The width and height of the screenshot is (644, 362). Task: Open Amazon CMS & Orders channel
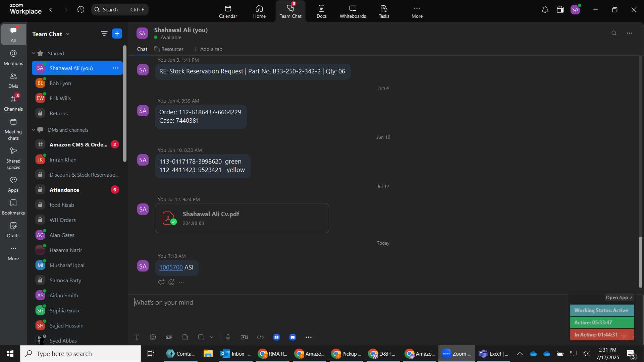(x=77, y=144)
